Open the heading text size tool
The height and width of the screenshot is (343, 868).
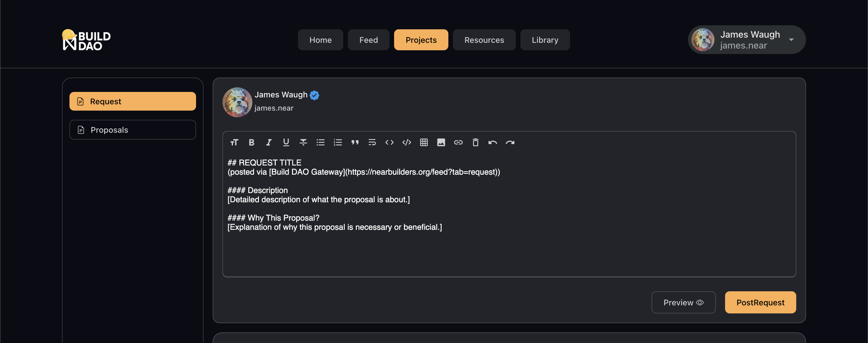point(234,142)
